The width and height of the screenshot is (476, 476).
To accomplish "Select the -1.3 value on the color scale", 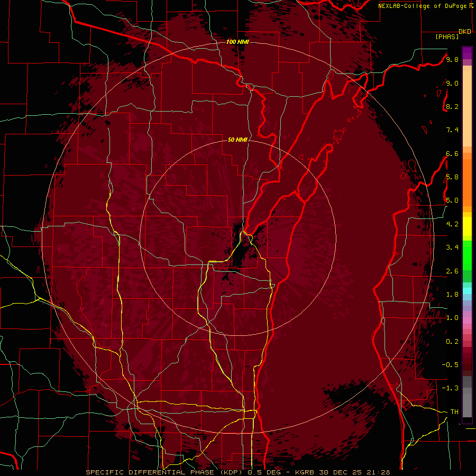I will tap(450, 388).
